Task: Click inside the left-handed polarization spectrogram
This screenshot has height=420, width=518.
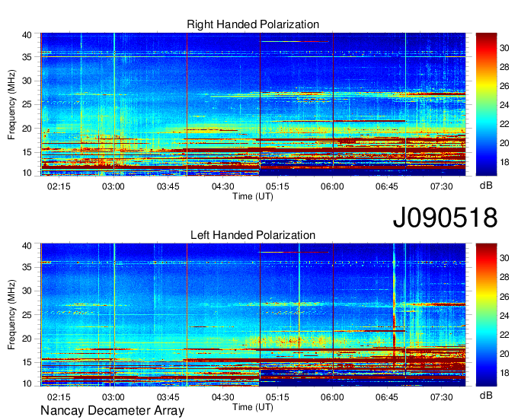Action: coord(253,315)
